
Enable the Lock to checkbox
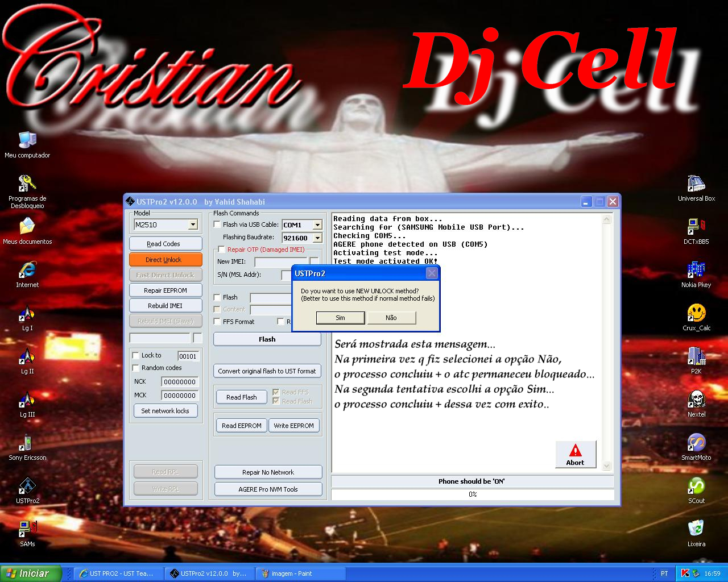[x=136, y=355]
